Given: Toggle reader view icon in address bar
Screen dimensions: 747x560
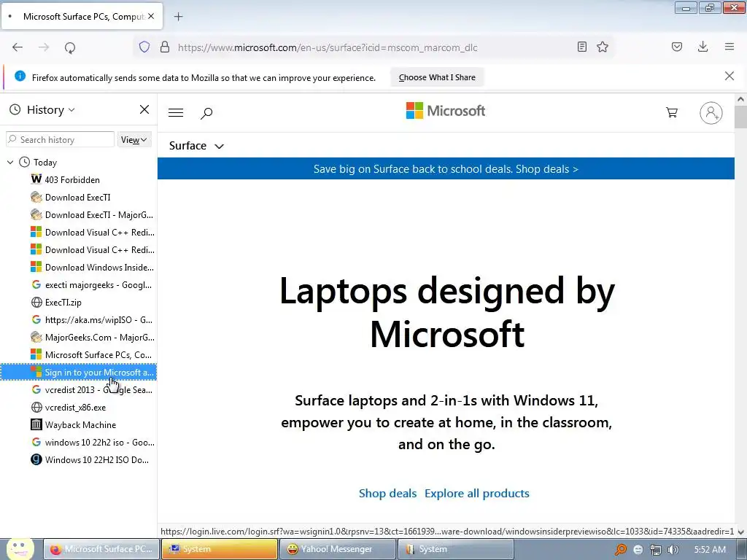Looking at the screenshot, I should pos(581,47).
